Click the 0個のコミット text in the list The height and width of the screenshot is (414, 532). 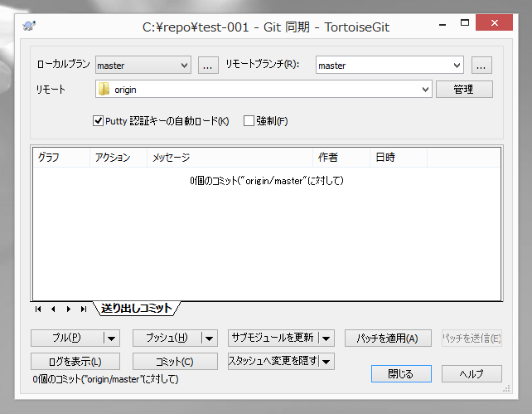pos(267,180)
